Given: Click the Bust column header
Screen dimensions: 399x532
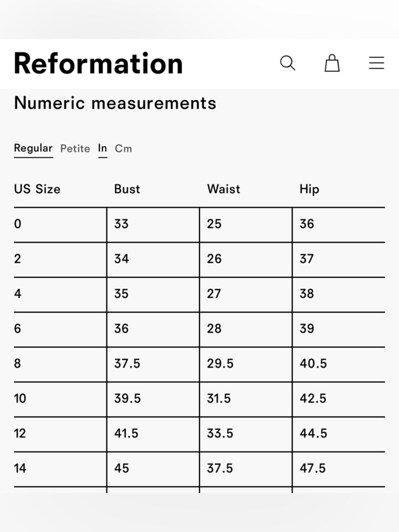Looking at the screenshot, I should (127, 189).
